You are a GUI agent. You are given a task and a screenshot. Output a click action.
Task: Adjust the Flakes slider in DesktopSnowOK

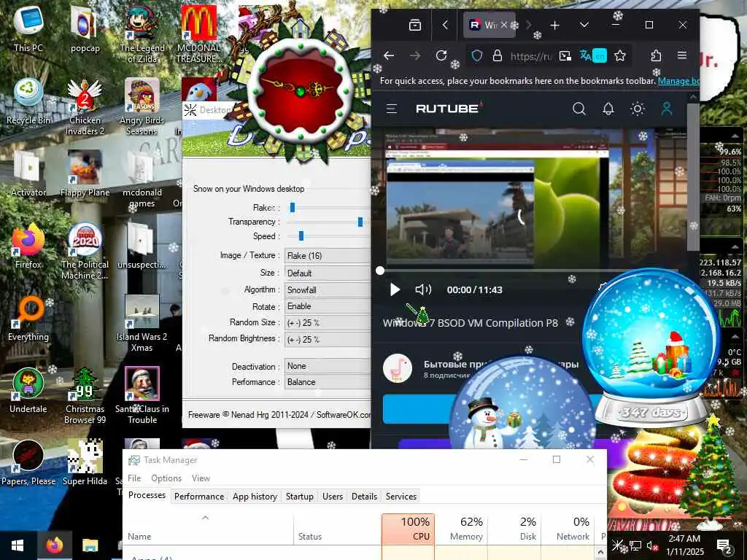(x=293, y=207)
